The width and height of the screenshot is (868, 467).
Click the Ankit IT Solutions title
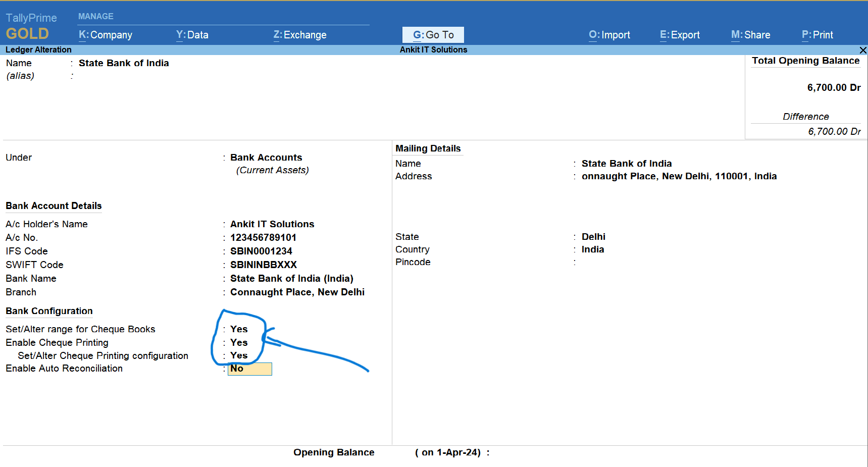click(433, 50)
